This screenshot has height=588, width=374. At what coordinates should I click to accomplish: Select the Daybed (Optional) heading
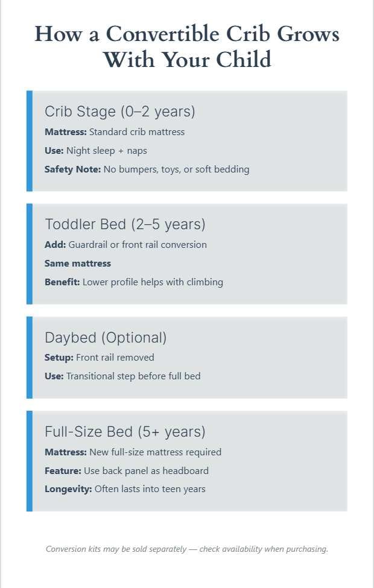pyautogui.click(x=106, y=338)
